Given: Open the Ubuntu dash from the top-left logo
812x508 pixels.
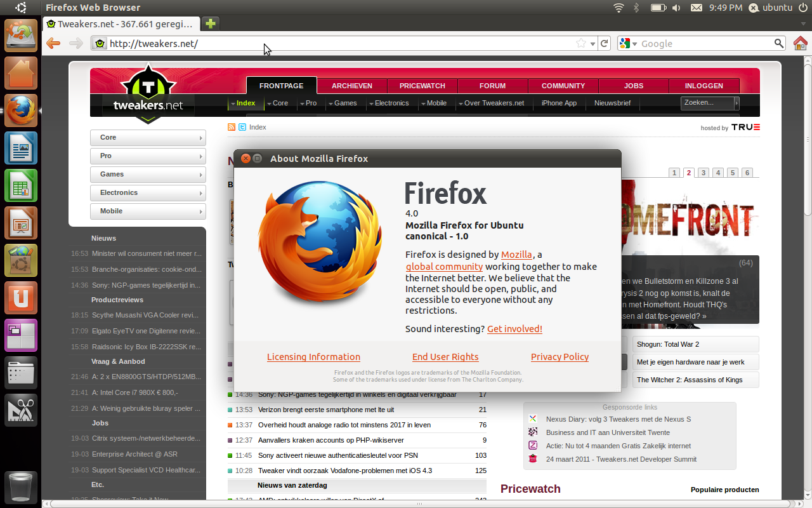Looking at the screenshot, I should (21, 8).
